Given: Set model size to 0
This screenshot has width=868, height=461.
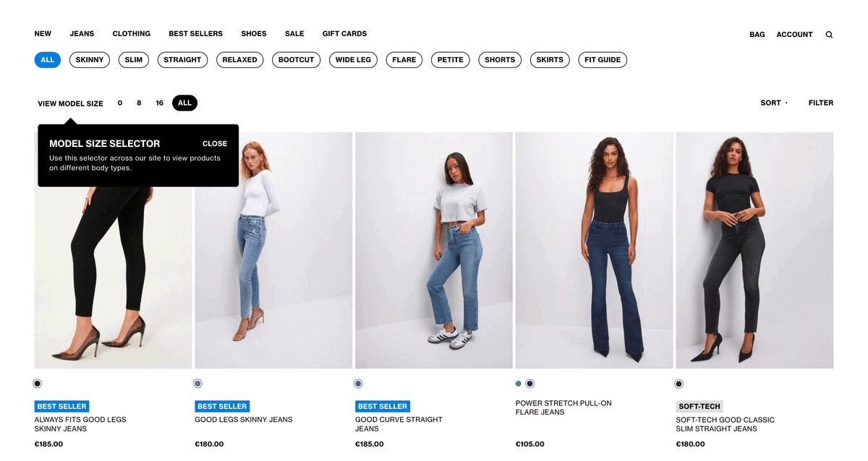Looking at the screenshot, I should point(120,103).
